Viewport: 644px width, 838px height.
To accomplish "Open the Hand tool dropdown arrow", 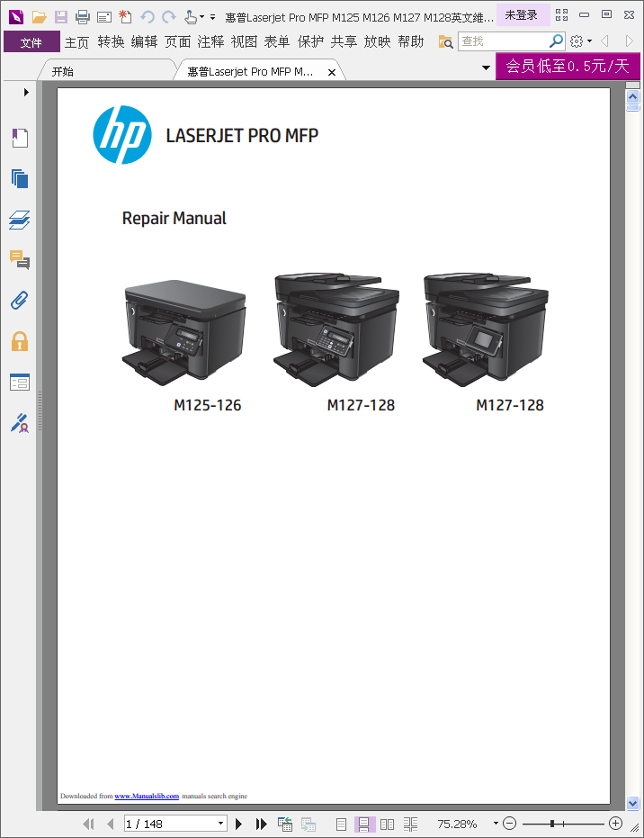I will [x=201, y=17].
